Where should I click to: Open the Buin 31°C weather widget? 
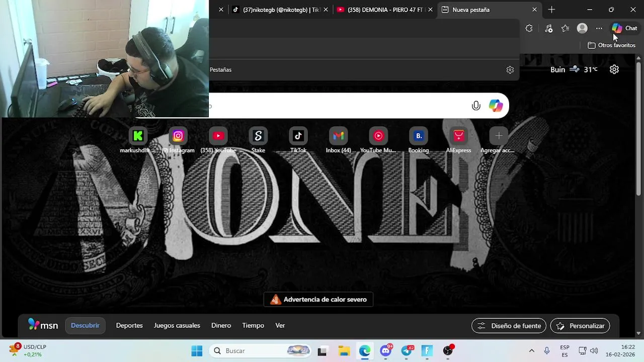click(574, 69)
